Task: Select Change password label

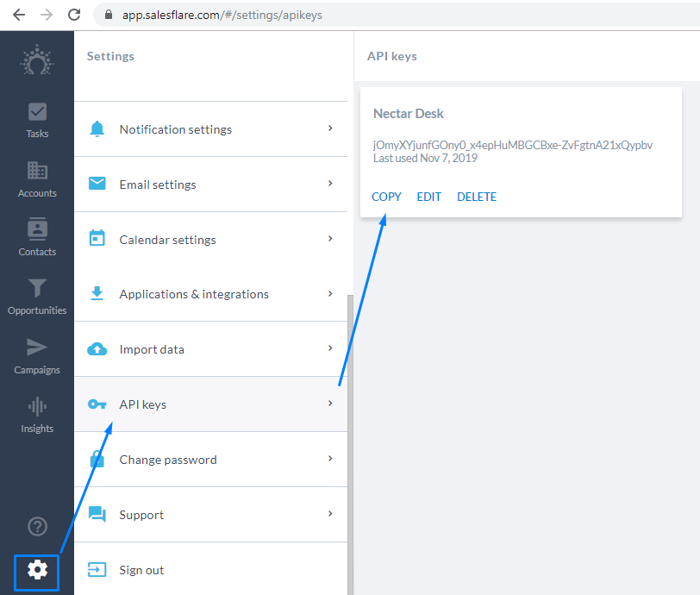Action: [x=168, y=460]
